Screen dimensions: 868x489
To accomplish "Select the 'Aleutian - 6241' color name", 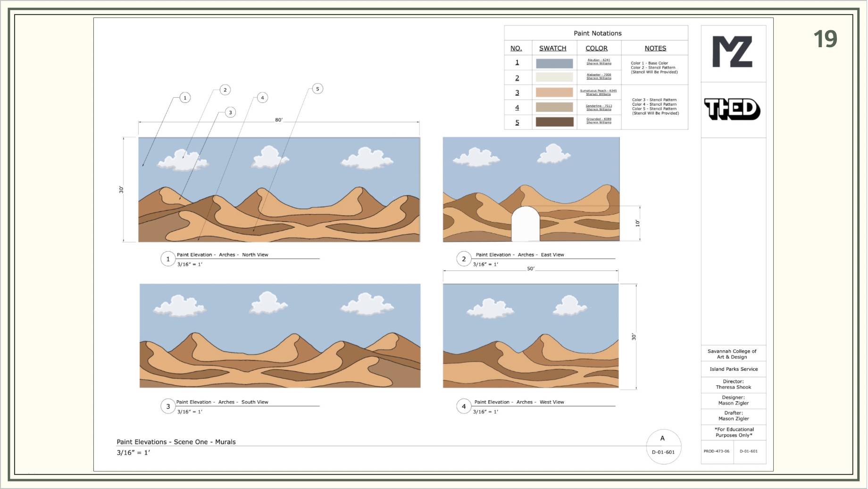I will point(599,60).
